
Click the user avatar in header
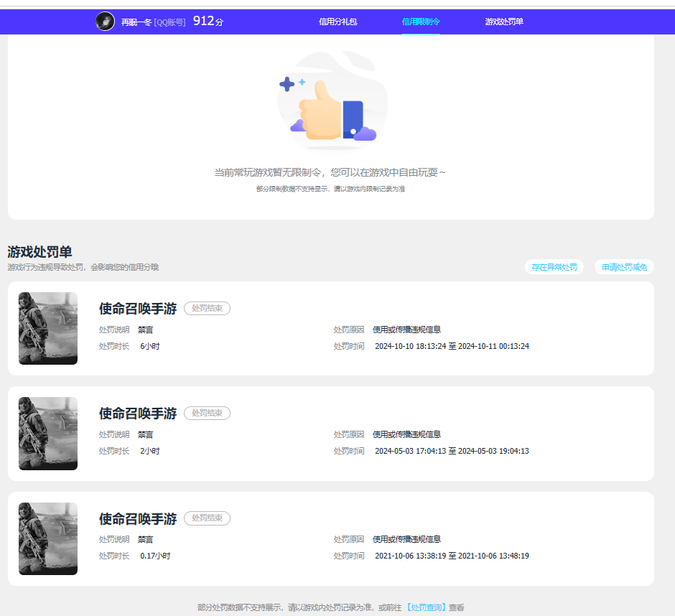click(x=105, y=21)
